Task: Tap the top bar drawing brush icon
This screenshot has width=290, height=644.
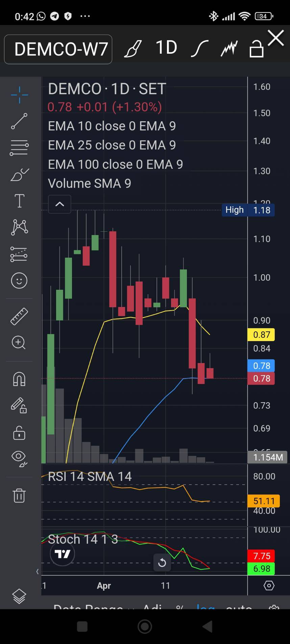Action: [133, 49]
